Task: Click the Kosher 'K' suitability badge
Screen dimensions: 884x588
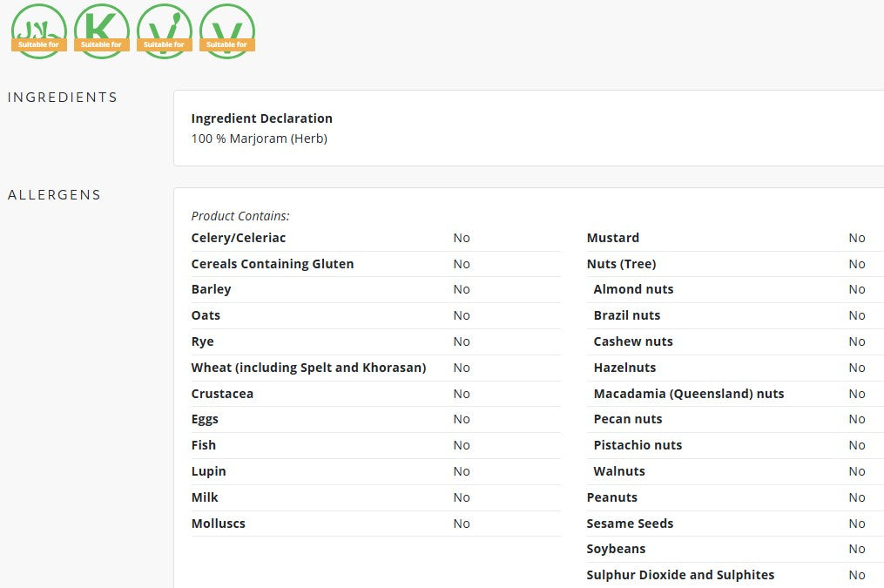Action: coord(102,31)
